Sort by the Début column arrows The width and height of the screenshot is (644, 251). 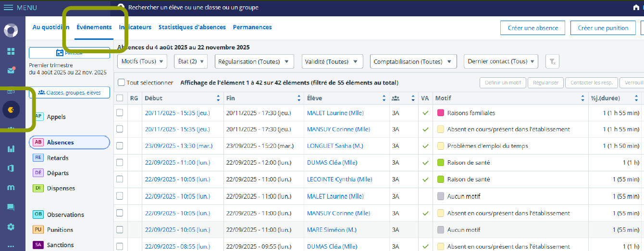218,98
